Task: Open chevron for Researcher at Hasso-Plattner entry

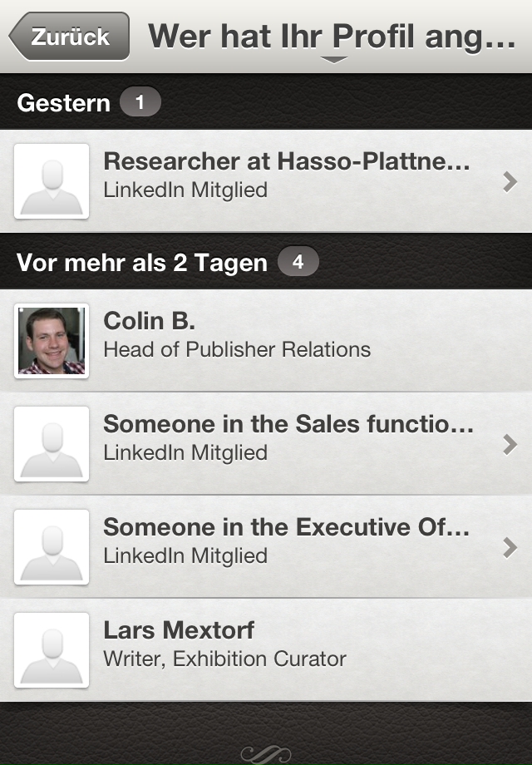Action: coord(510,182)
